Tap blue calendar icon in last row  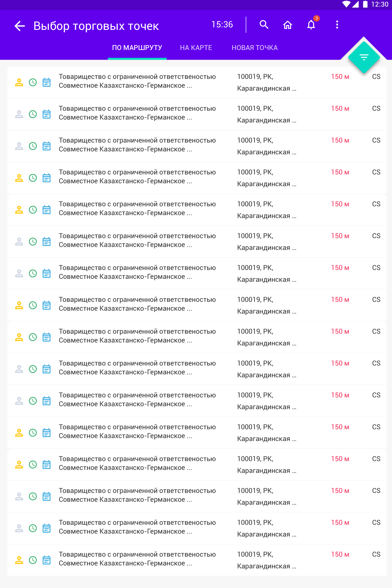pyautogui.click(x=47, y=560)
